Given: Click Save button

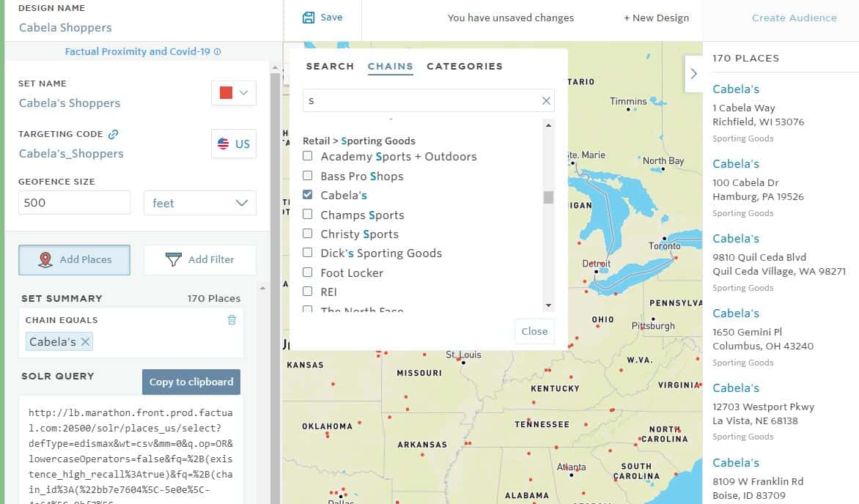Looking at the screenshot, I should (322, 18).
